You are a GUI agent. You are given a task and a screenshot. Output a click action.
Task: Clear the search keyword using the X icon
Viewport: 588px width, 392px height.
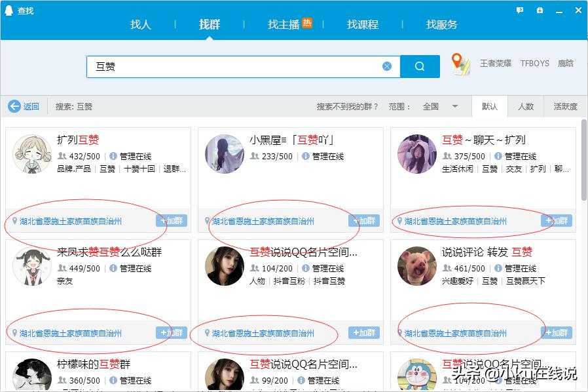coord(387,66)
